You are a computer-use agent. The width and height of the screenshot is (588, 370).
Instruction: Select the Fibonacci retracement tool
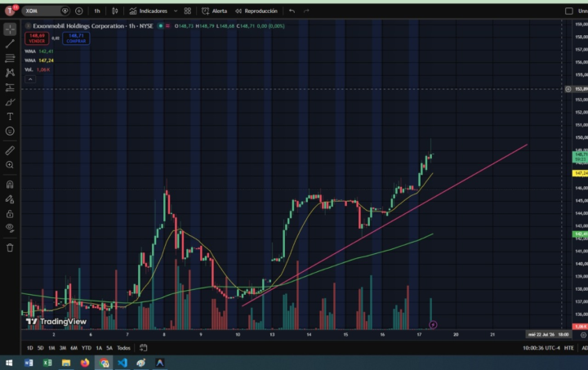coord(10,58)
